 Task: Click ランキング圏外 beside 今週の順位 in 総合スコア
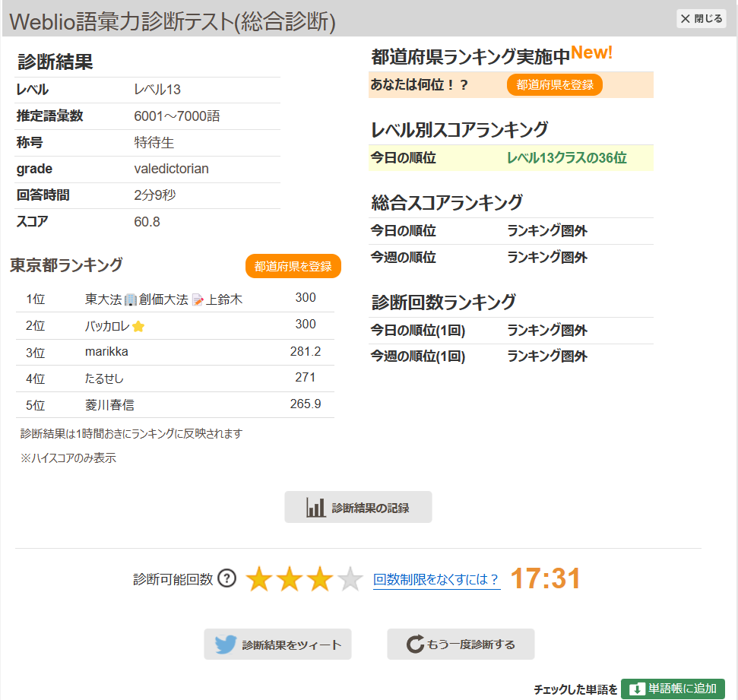[x=547, y=257]
